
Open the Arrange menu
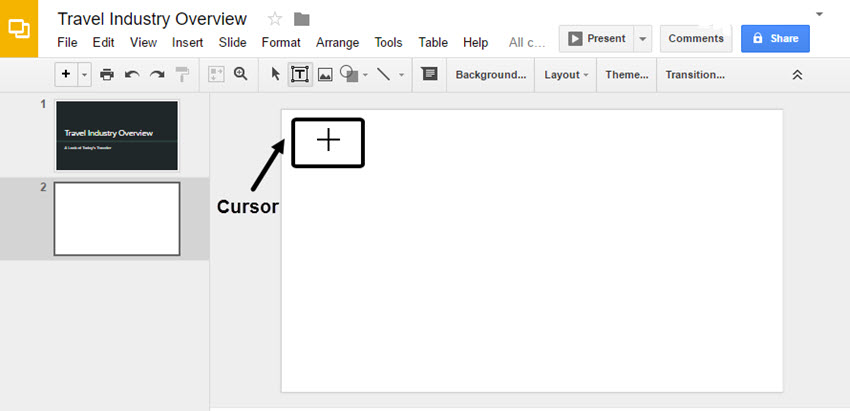tap(337, 42)
